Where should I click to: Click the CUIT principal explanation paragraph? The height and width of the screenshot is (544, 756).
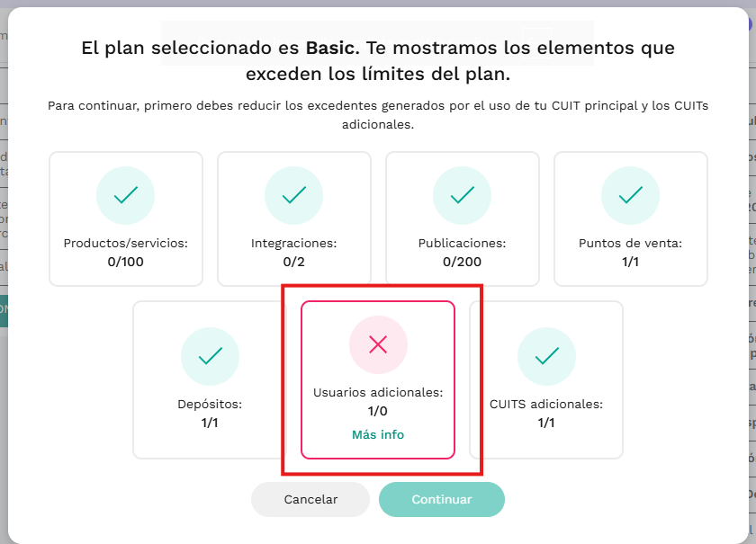point(378,115)
